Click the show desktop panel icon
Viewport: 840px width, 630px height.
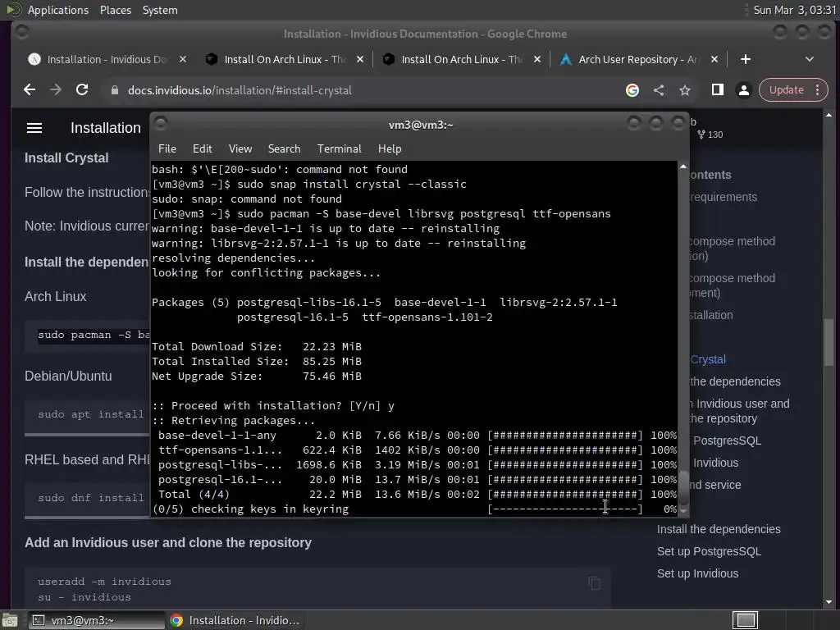(10, 620)
